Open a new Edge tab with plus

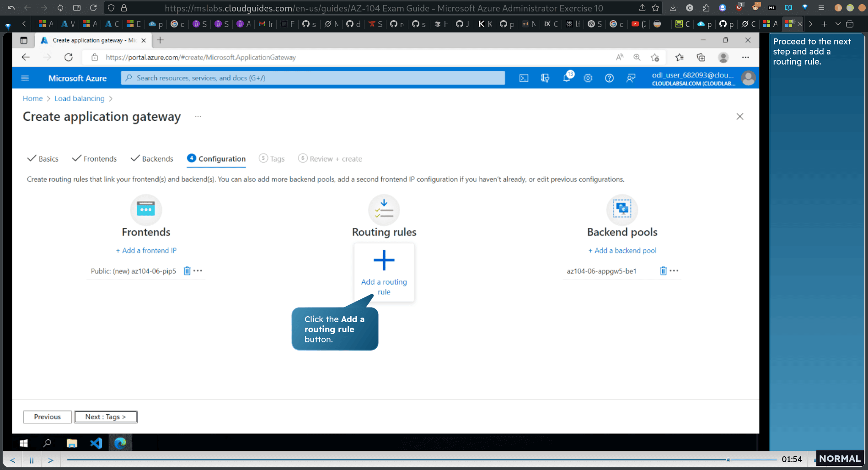(x=160, y=40)
